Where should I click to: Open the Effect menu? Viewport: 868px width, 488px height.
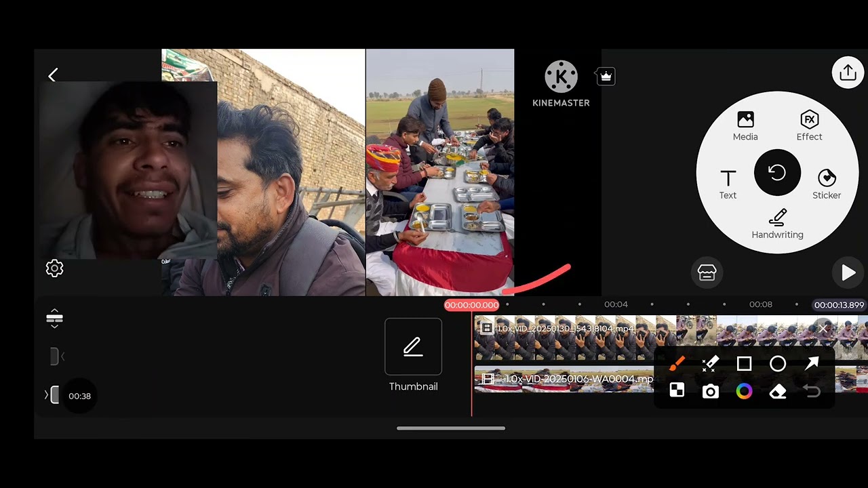(809, 126)
